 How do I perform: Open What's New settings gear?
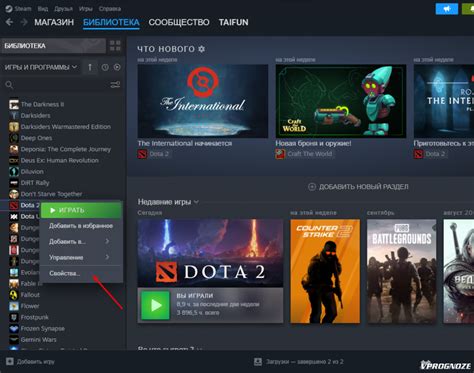202,49
